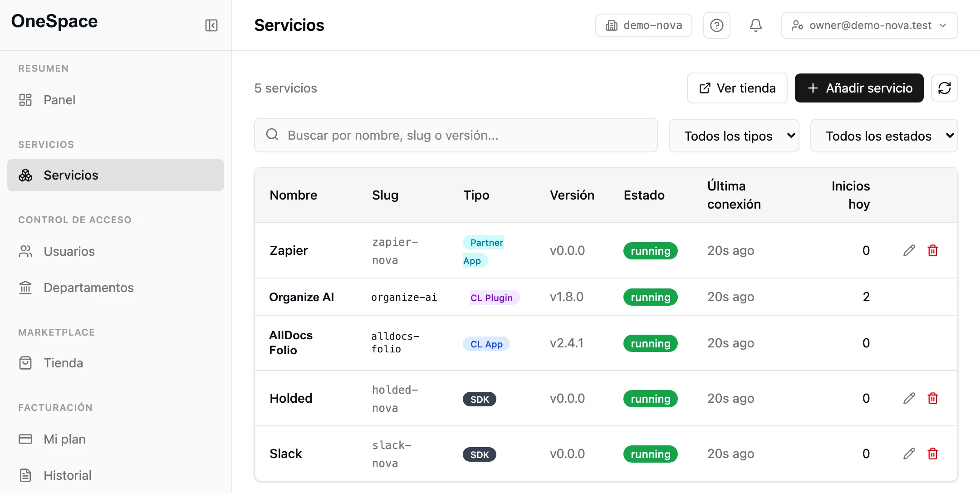
Task: Click the zapier-nova slug
Action: coord(395,251)
